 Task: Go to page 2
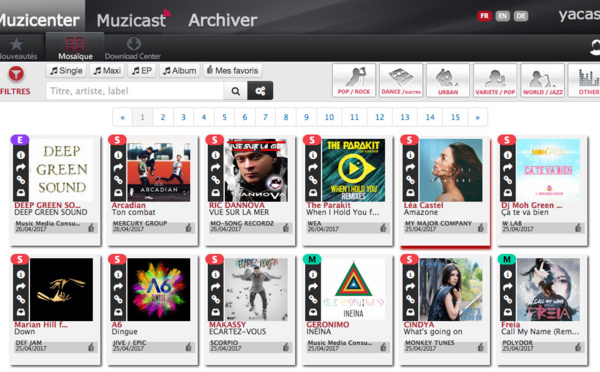[x=163, y=117]
